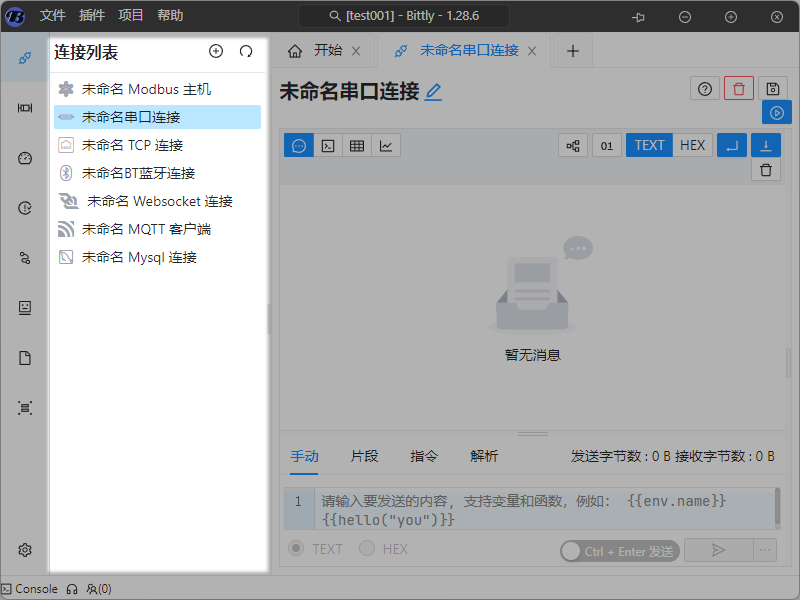The image size is (800, 600).
Task: Open the 文件 menu
Action: click(53, 16)
